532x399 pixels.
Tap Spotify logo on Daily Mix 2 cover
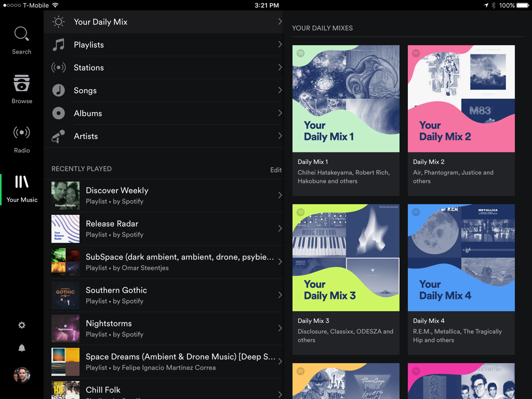(x=416, y=53)
